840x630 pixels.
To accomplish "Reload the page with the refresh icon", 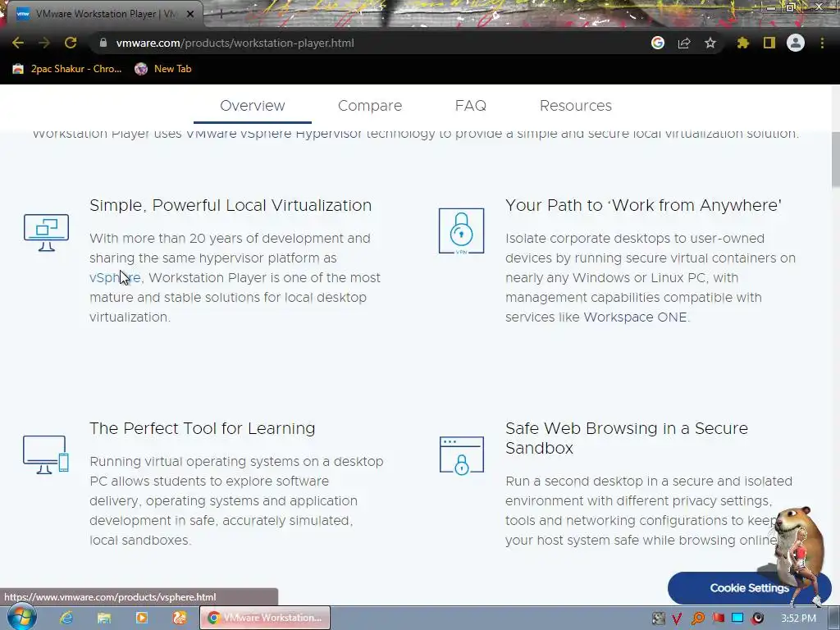I will 71,43.
